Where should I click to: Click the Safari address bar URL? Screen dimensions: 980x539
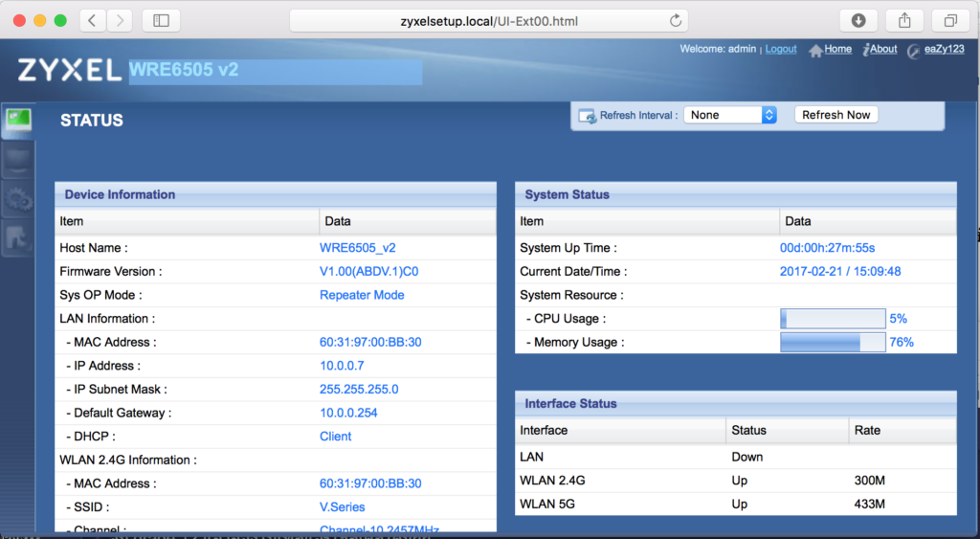point(489,20)
